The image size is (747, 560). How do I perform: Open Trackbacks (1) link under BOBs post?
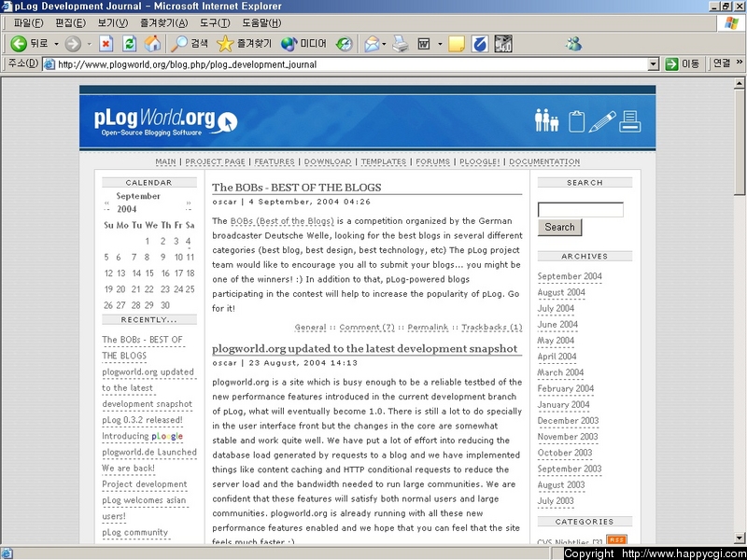pyautogui.click(x=492, y=328)
